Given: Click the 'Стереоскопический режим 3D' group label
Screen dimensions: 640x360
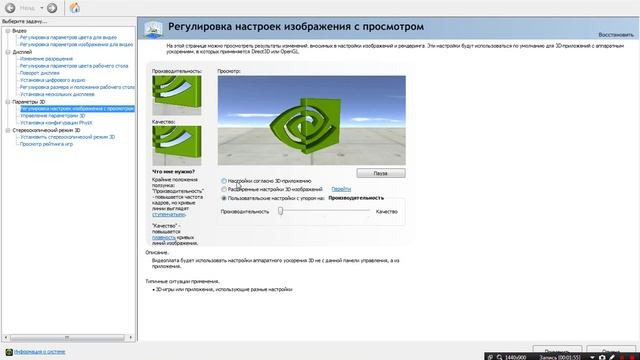Looking at the screenshot, I should click(46, 130).
